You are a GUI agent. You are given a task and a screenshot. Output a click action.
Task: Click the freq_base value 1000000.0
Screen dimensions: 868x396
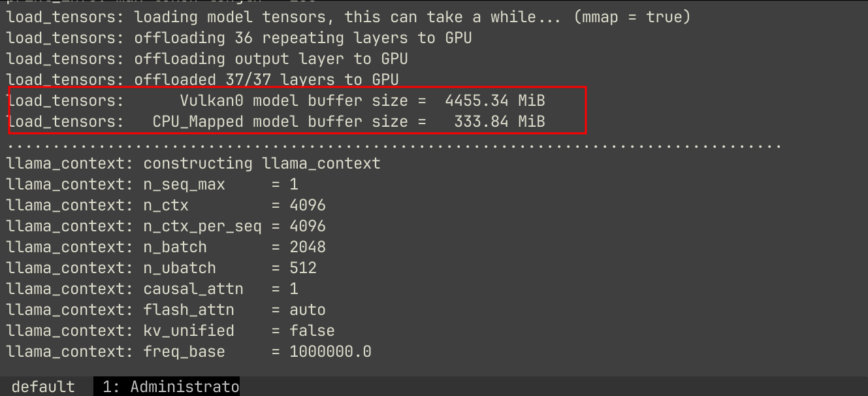[x=330, y=352]
